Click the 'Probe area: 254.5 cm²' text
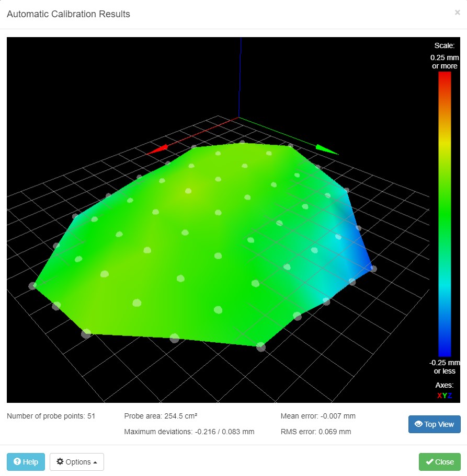The height and width of the screenshot is (476, 467). 161,416
